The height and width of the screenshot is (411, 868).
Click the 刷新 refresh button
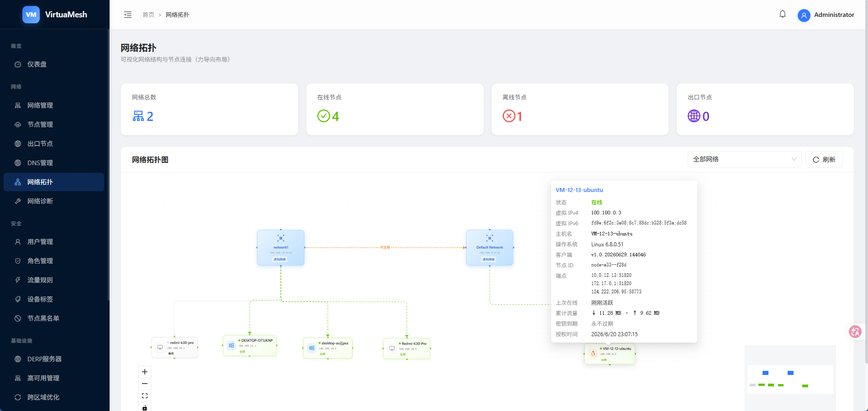point(824,159)
